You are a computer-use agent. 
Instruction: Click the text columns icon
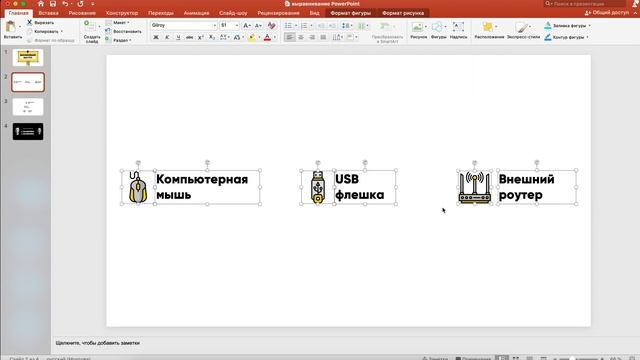pos(361,26)
